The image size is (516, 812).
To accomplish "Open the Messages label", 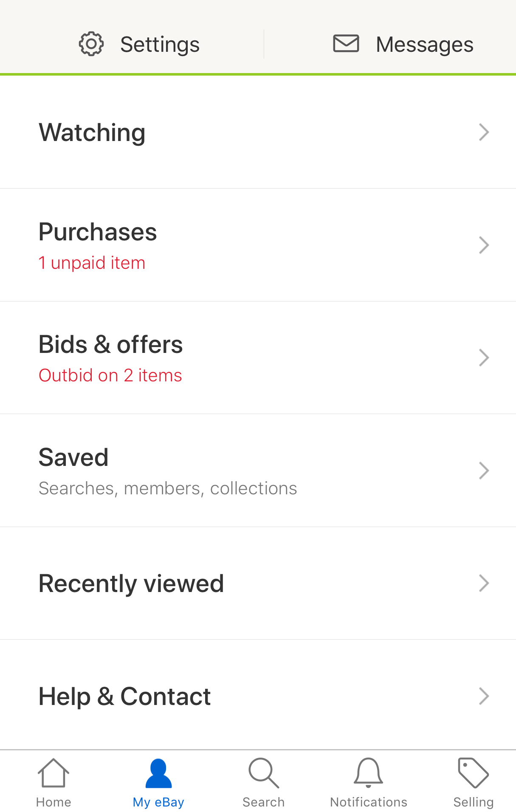I will click(424, 45).
